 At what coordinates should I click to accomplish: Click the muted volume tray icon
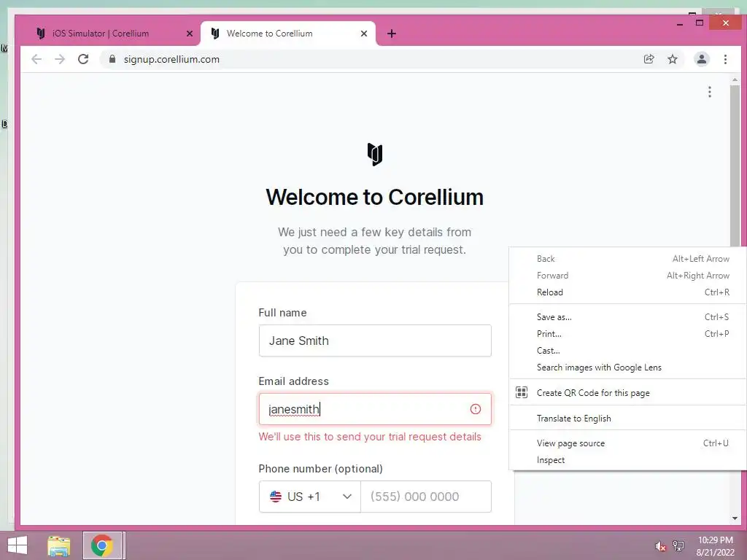[660, 546]
